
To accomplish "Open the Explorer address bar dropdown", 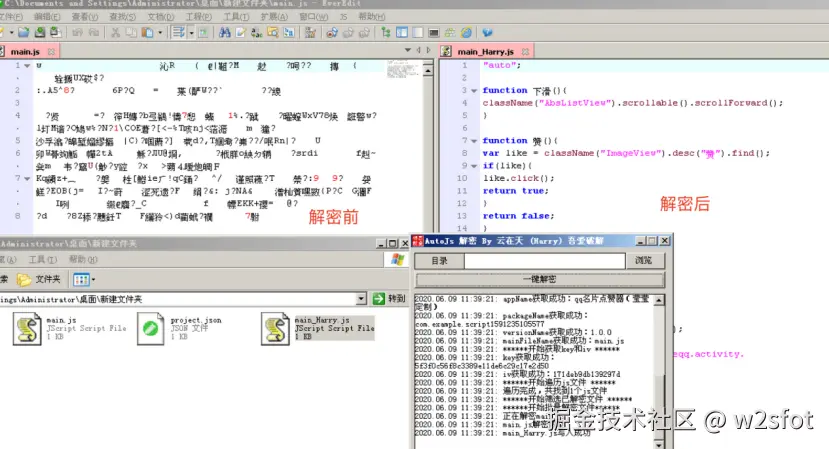I will (x=361, y=299).
